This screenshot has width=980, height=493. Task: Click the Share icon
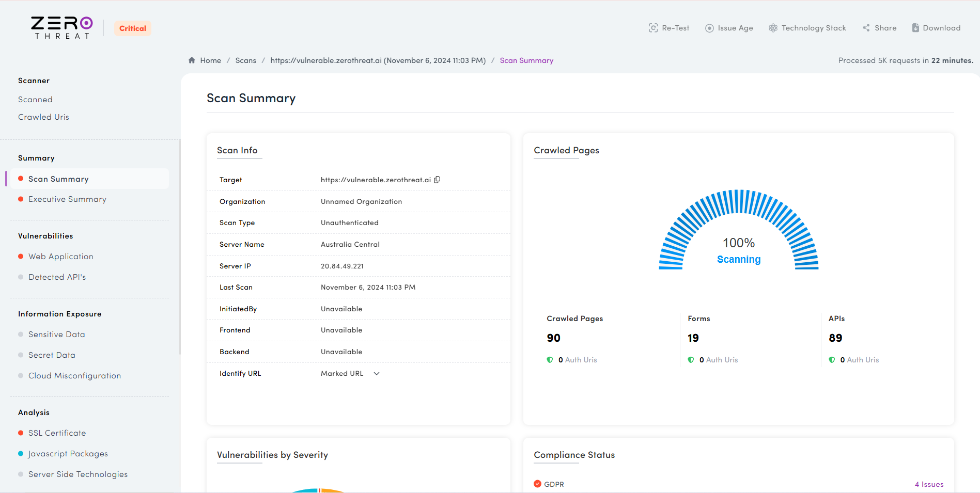pos(865,28)
